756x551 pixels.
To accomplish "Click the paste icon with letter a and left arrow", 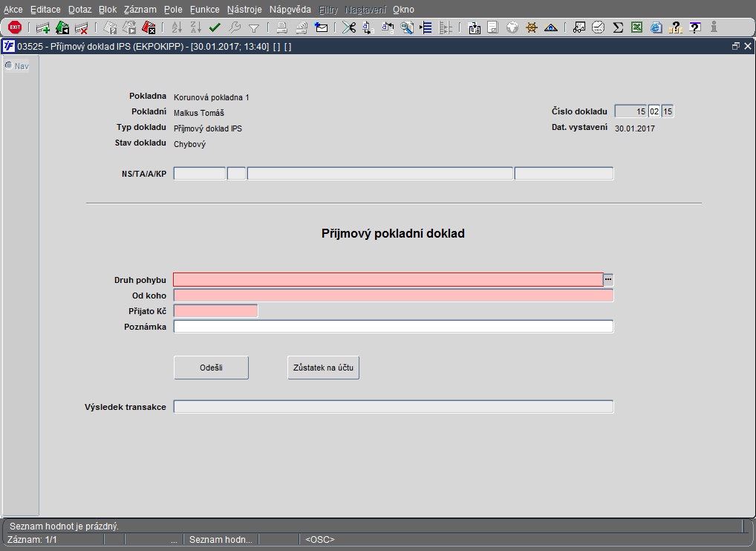I will point(387,28).
